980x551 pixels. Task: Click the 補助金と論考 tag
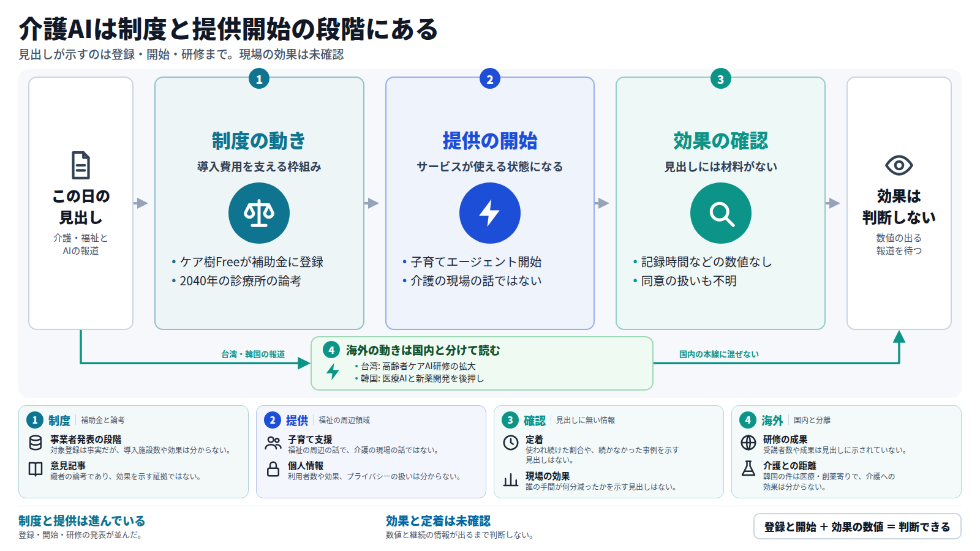103,420
